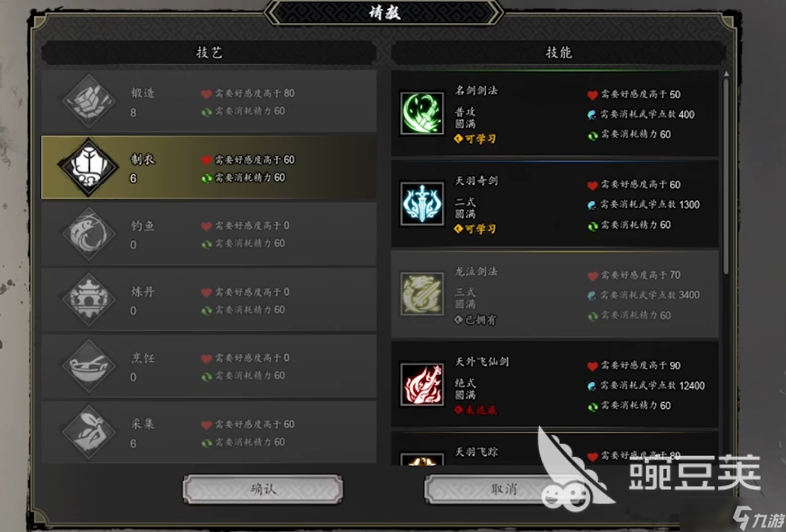The height and width of the screenshot is (532, 786).
Task: Pick the green 名剑剑法 skill icon
Action: pyautogui.click(x=422, y=113)
